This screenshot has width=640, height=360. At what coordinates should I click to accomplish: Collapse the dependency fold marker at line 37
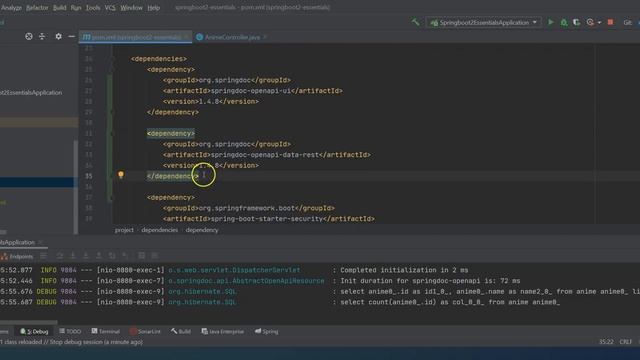click(x=111, y=198)
